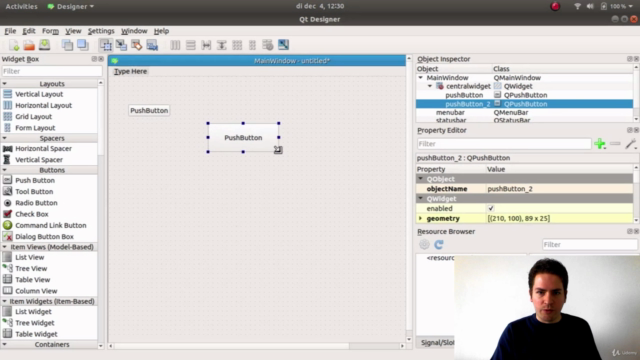Apply Lay Out Horizontally from toolbar
Screen dimensions: 640x360
point(175,45)
